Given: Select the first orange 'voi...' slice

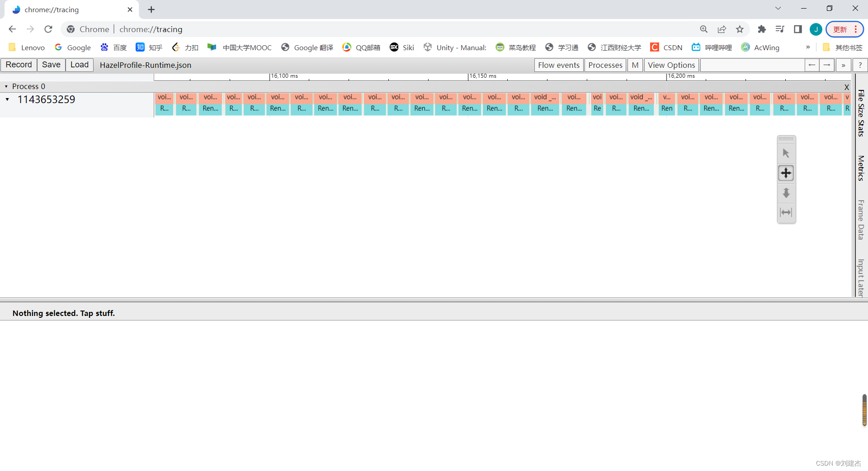Looking at the screenshot, I should pyautogui.click(x=164, y=97).
